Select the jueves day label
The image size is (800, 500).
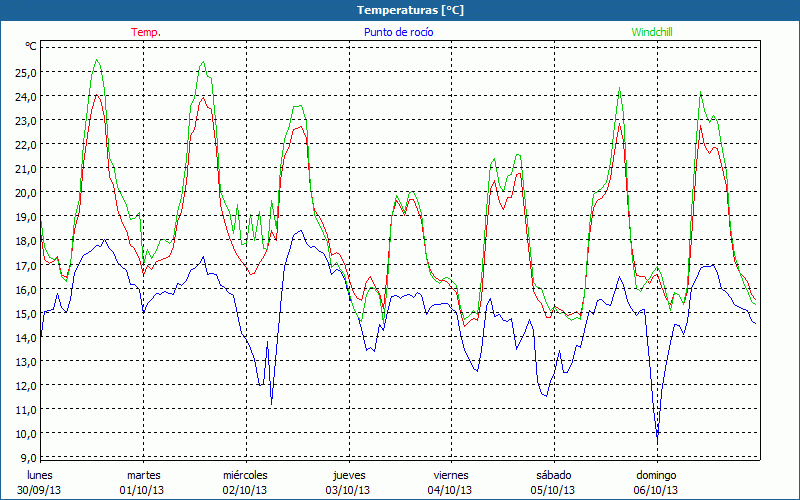coord(348,475)
